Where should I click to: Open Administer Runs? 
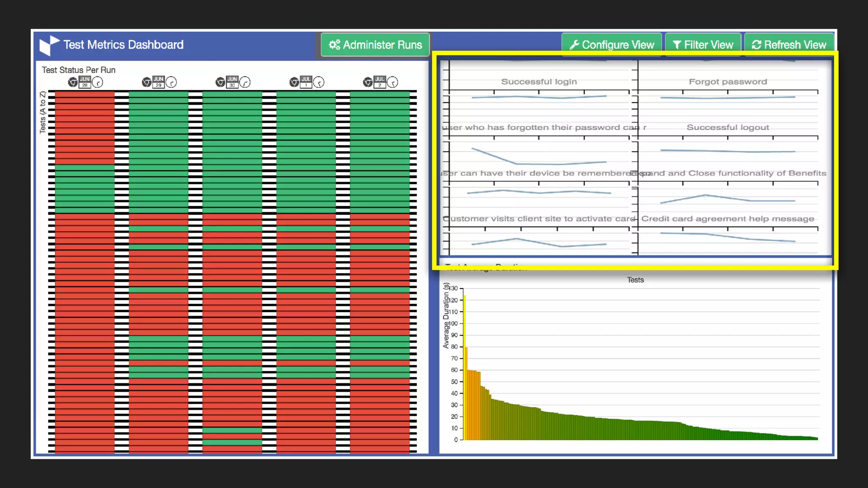click(375, 45)
